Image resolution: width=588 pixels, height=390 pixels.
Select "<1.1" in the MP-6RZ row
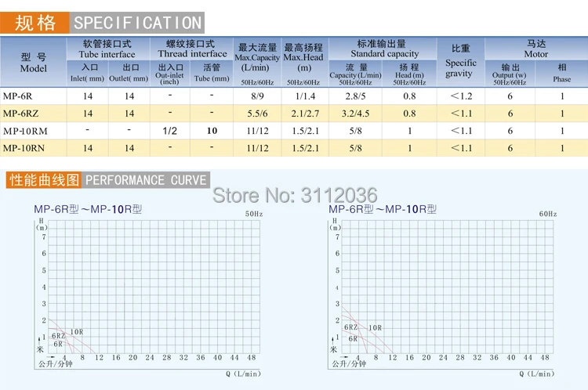point(461,114)
